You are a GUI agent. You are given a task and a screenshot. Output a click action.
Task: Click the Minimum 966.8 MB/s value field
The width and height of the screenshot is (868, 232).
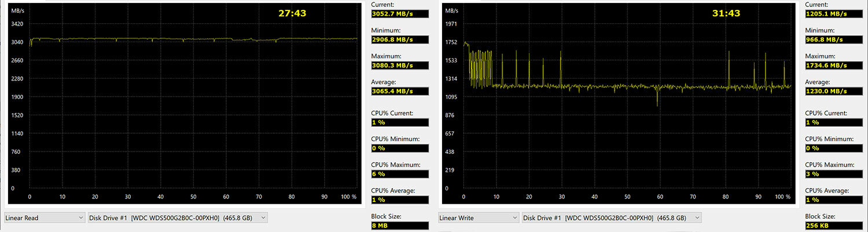(x=833, y=39)
